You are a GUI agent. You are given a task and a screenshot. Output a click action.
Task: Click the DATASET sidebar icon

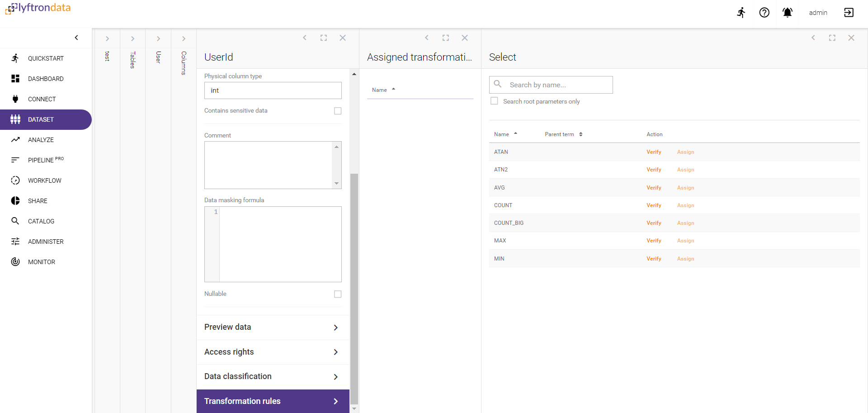(15, 119)
